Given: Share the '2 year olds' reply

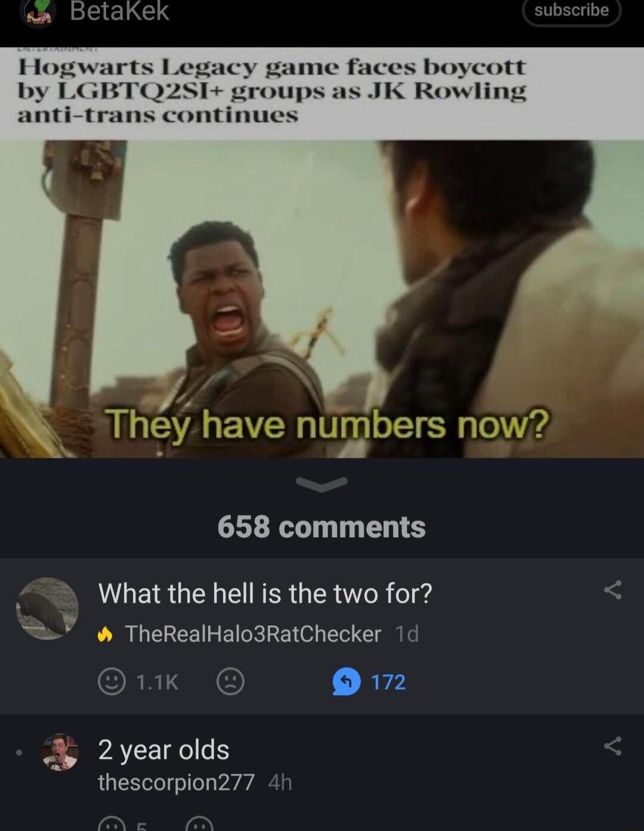Looking at the screenshot, I should pos(612,746).
